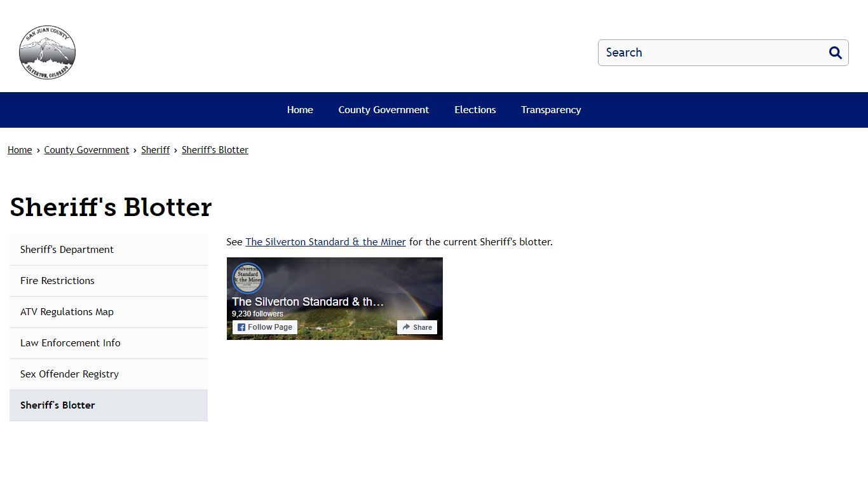Open ATV Regulations Map sidebar item

(x=109, y=312)
